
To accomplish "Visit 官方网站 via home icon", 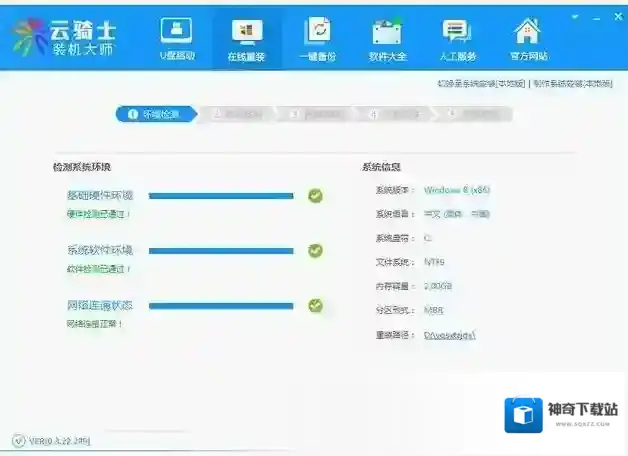I will pos(527,37).
